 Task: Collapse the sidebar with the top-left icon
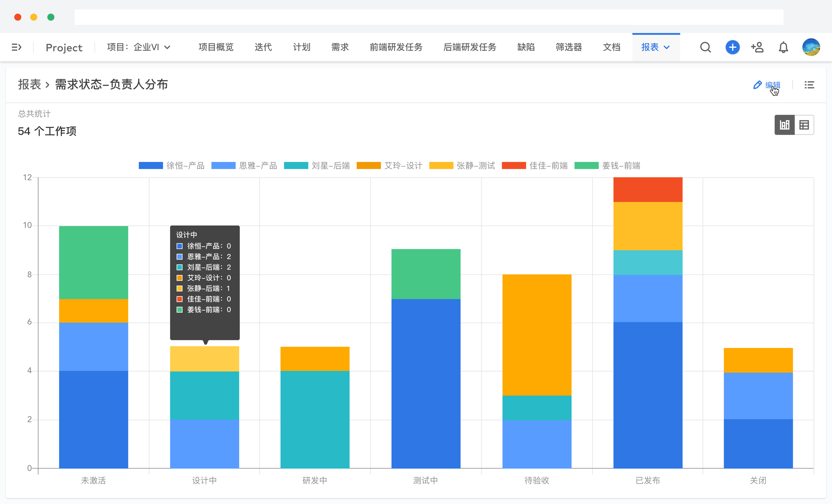(17, 47)
